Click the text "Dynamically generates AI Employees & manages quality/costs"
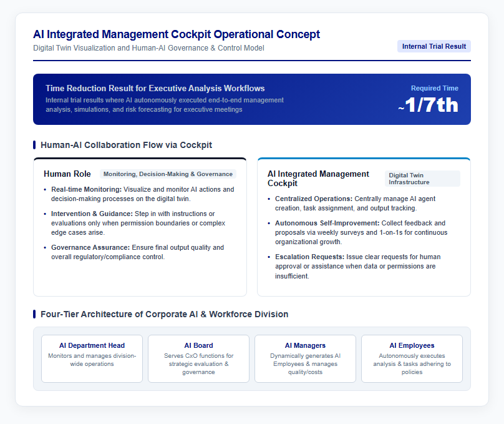This screenshot has height=424, width=504. click(306, 364)
